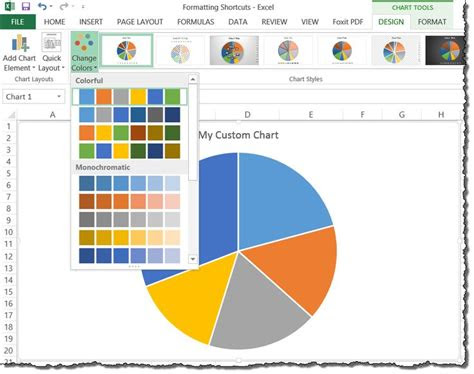The width and height of the screenshot is (474, 374).
Task: Select row 1 header
Action: [x=9, y=127]
